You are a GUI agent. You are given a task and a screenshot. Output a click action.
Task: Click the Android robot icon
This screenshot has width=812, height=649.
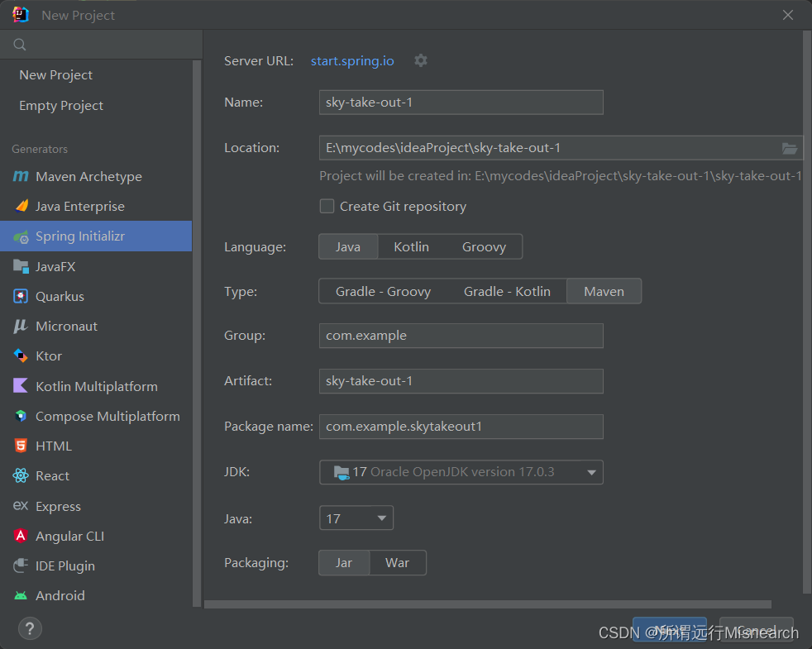21,595
